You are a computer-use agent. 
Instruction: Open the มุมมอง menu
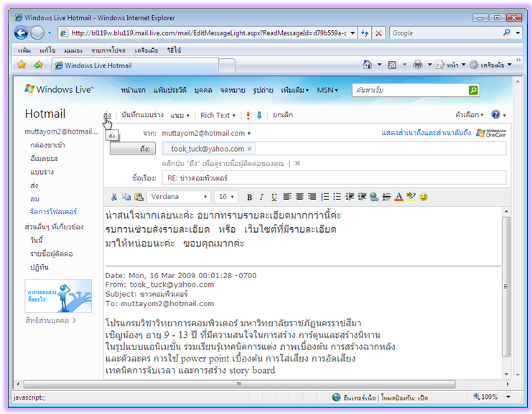pyautogui.click(x=73, y=50)
